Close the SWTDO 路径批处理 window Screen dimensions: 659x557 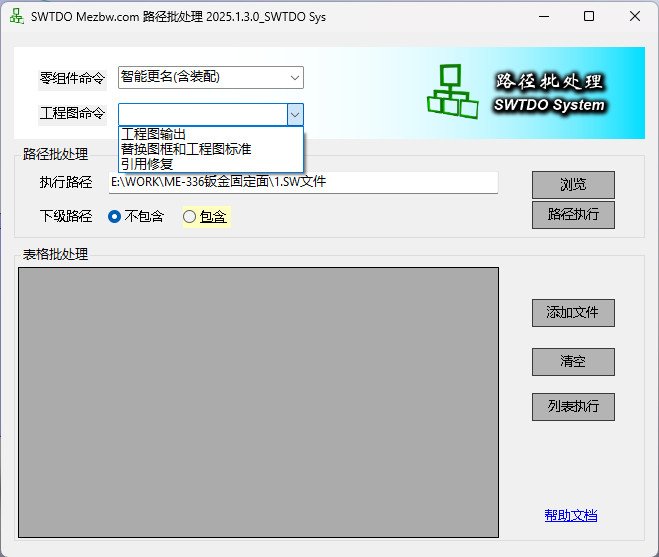pyautogui.click(x=635, y=17)
